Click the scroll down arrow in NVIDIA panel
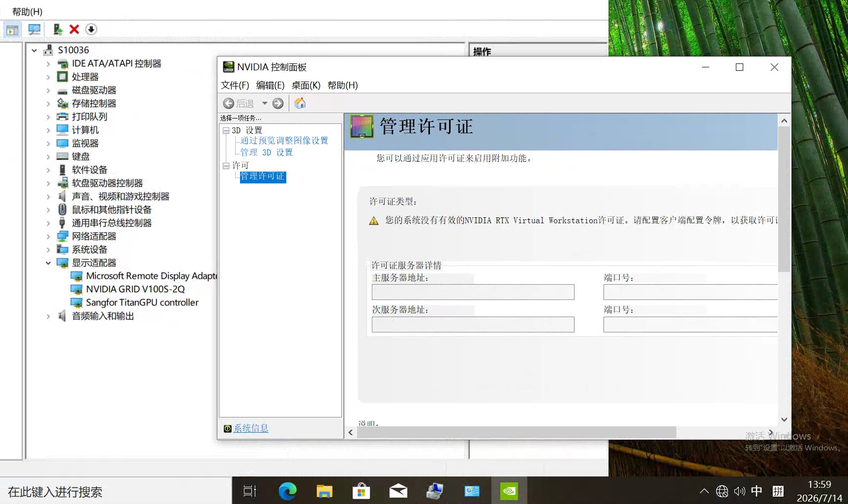Viewport: 848px width, 504px height. (784, 419)
